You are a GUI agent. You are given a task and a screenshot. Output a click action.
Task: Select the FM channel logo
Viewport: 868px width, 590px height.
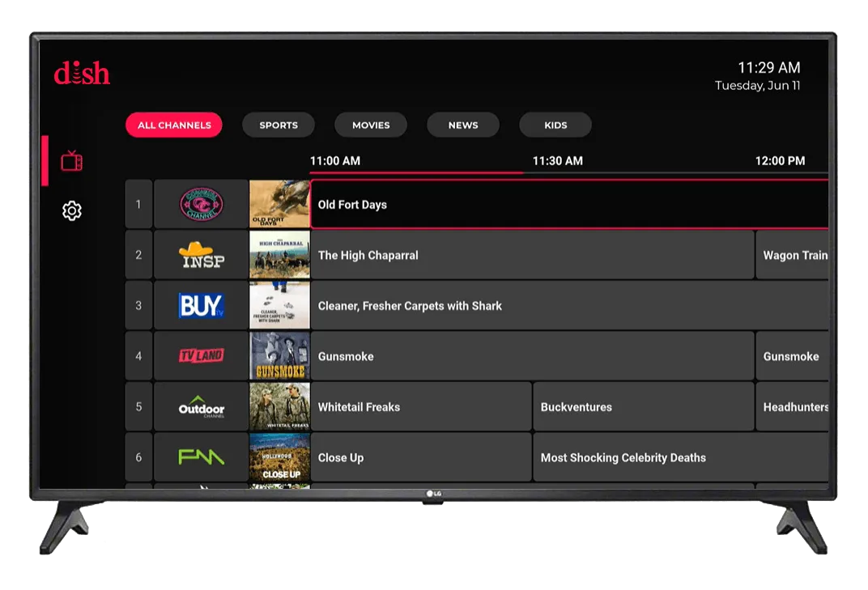pos(202,457)
